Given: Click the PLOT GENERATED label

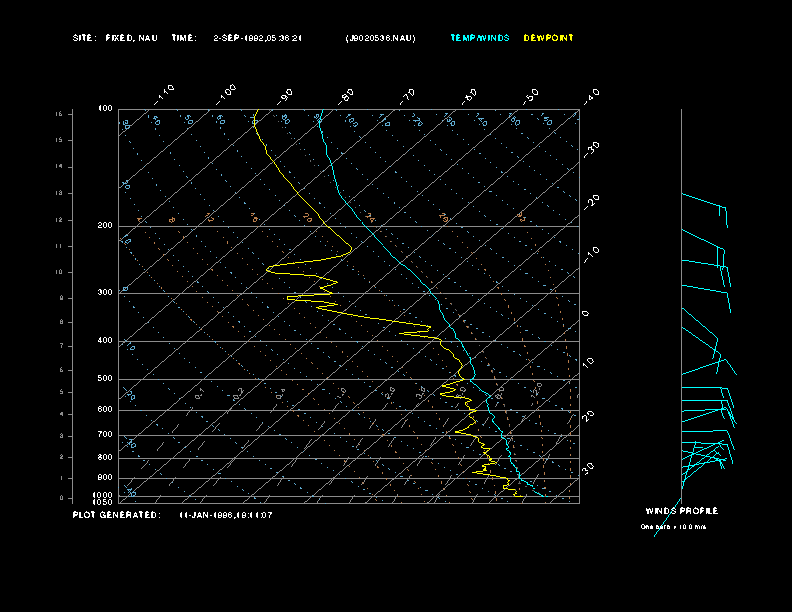Looking at the screenshot, I should click(x=115, y=515).
